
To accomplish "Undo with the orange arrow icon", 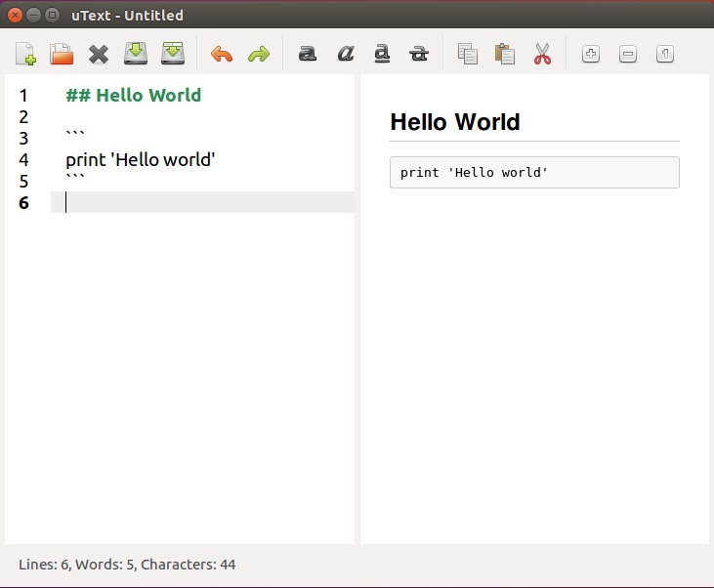I will 222,54.
